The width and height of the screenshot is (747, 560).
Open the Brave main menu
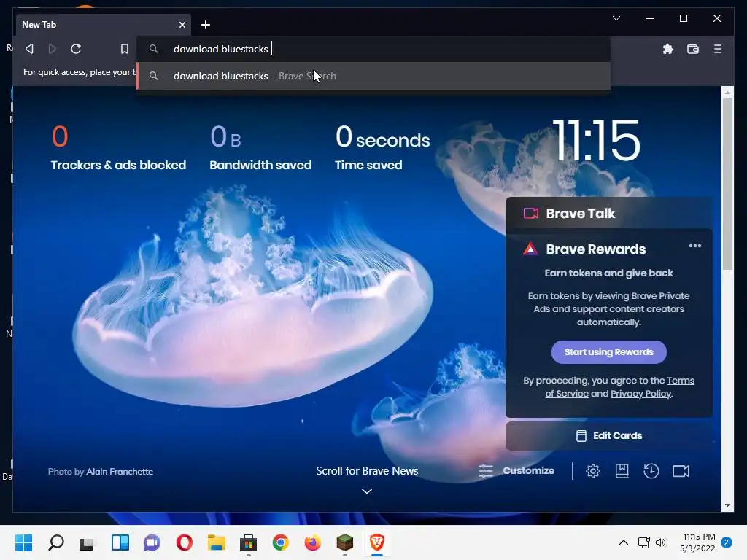click(x=718, y=49)
